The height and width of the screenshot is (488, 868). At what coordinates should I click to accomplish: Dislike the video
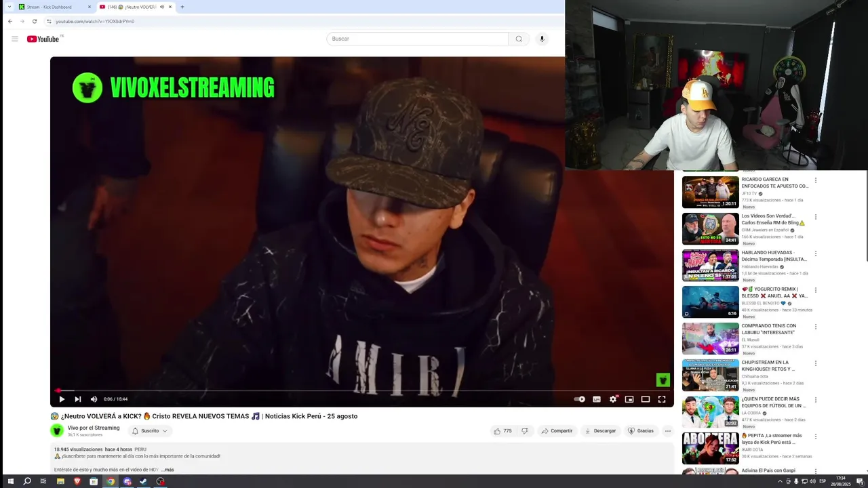click(524, 431)
